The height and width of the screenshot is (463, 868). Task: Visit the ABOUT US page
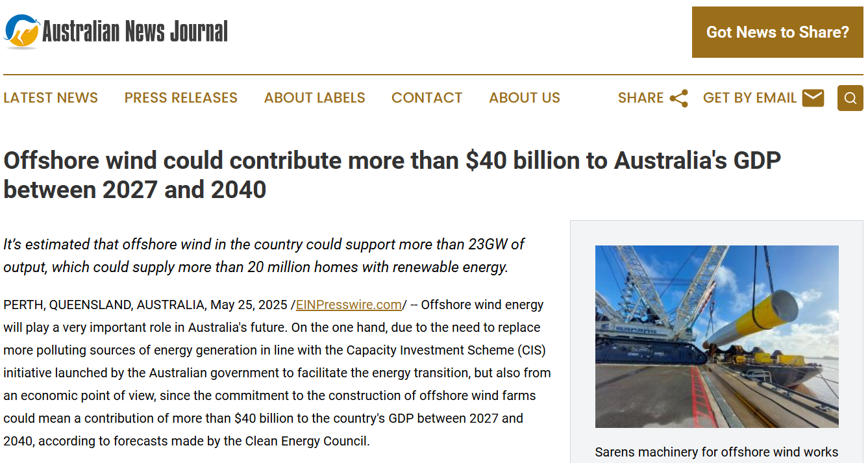524,98
